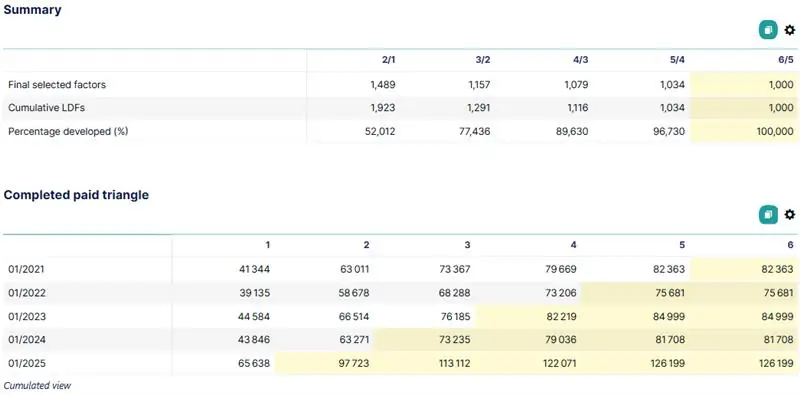Open settings gear for Summary table
The height and width of the screenshot is (395, 800).
(790, 30)
